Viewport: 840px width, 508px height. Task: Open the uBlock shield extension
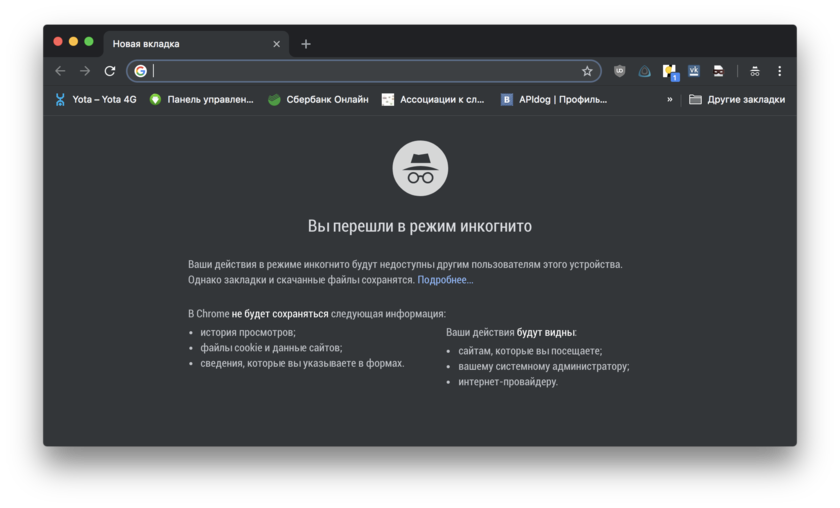pos(620,71)
